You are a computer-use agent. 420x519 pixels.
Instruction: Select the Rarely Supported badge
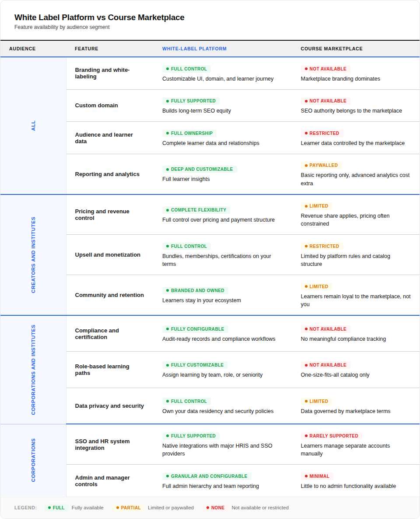[331, 436]
